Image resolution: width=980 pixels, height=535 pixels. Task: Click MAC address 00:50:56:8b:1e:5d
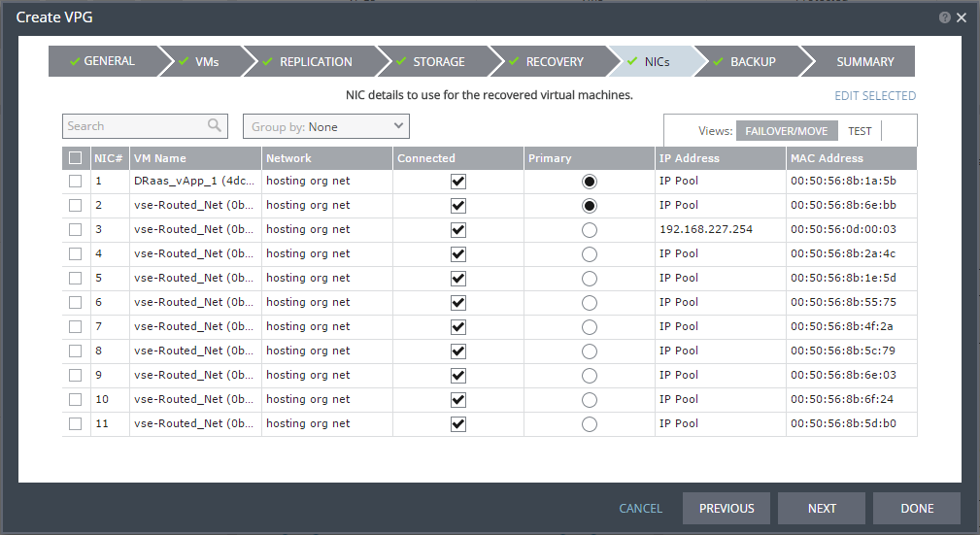(843, 278)
